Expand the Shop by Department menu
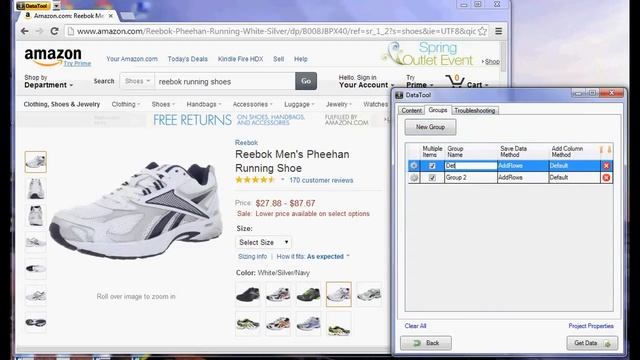 point(48,81)
